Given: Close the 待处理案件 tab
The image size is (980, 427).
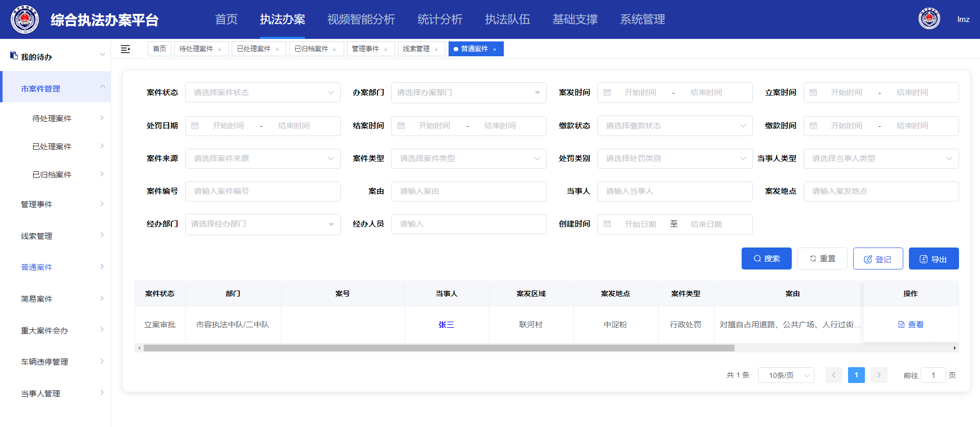Looking at the screenshot, I should [219, 50].
